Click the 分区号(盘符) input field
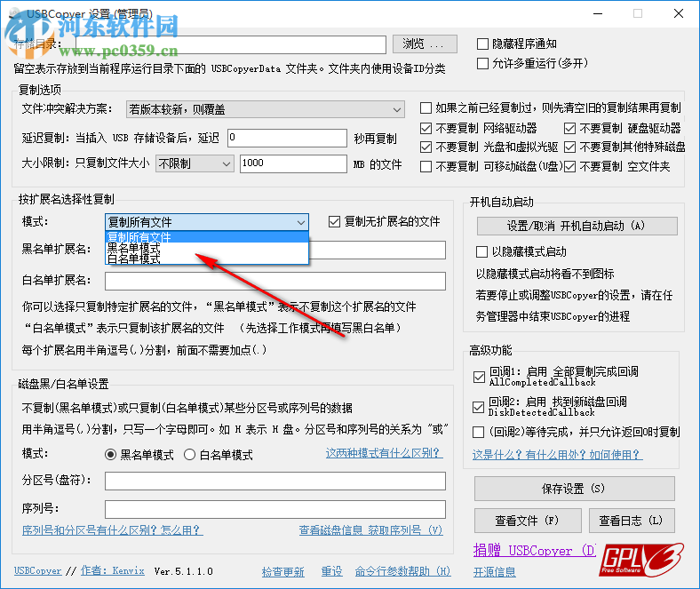700x589 pixels. click(x=275, y=481)
